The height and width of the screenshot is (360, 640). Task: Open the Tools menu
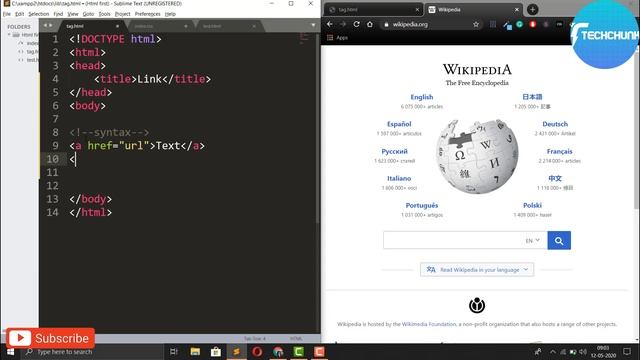[104, 14]
